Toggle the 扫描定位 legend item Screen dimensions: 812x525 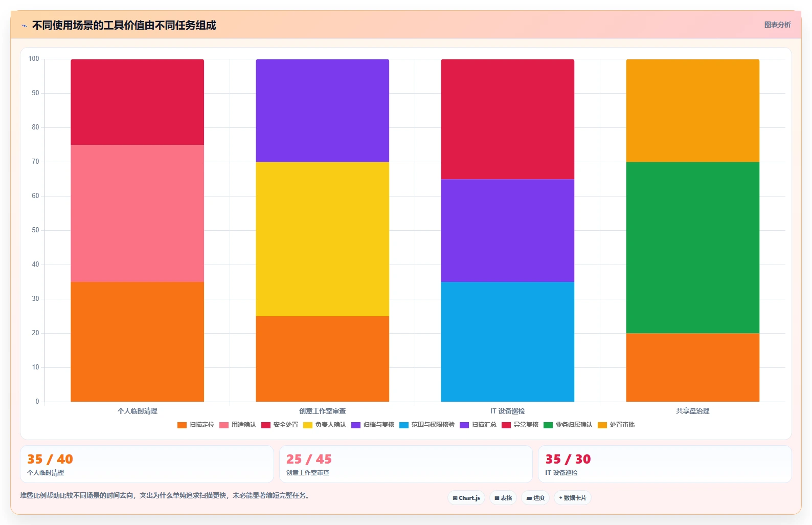[196, 425]
